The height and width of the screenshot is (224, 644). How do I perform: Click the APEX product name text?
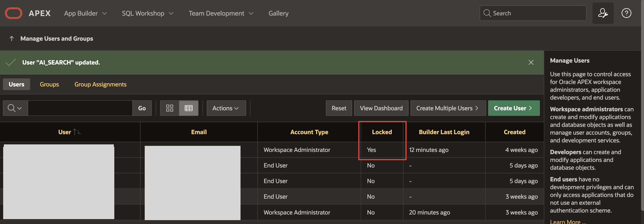tap(40, 13)
